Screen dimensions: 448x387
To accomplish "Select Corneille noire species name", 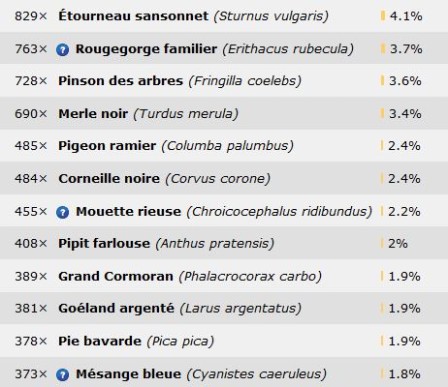I will 109,178.
